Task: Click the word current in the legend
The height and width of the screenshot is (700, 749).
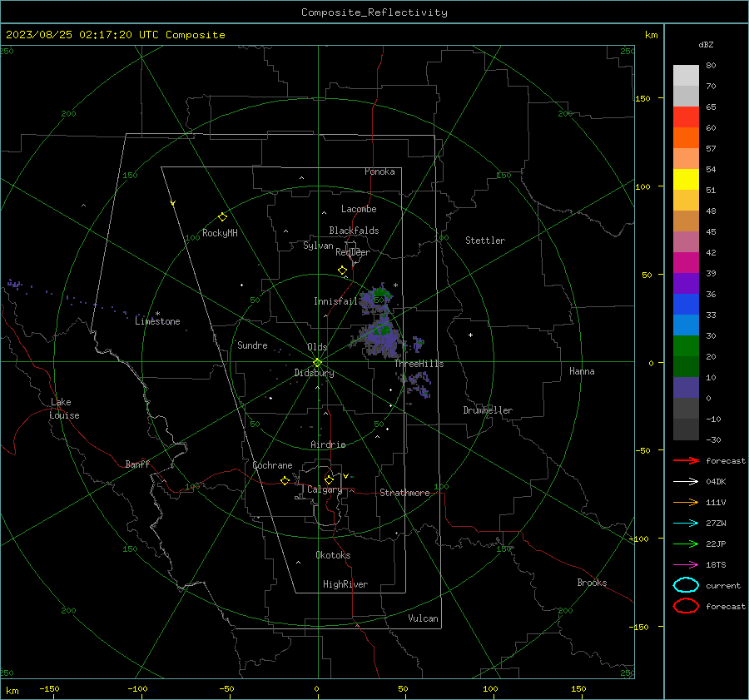Action: (723, 585)
